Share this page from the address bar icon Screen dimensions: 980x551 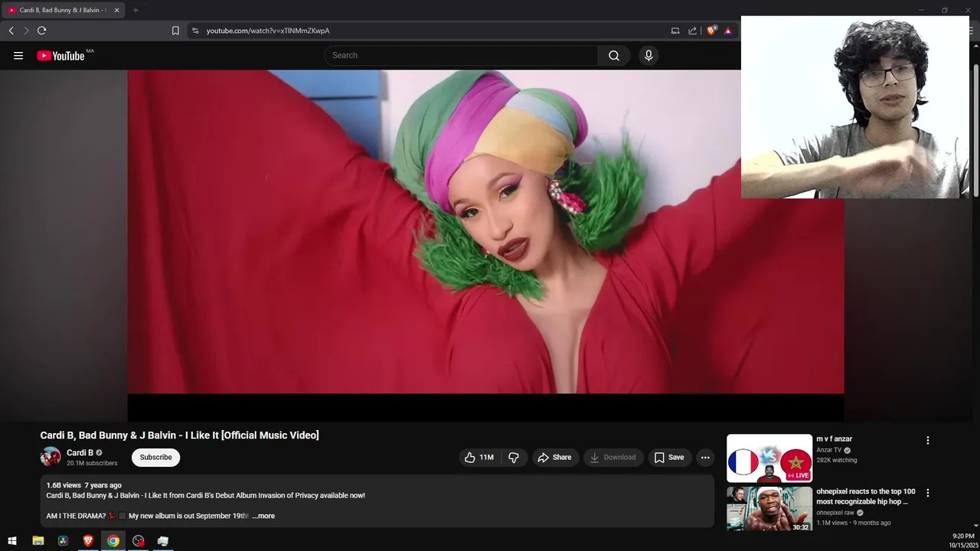coord(693,31)
